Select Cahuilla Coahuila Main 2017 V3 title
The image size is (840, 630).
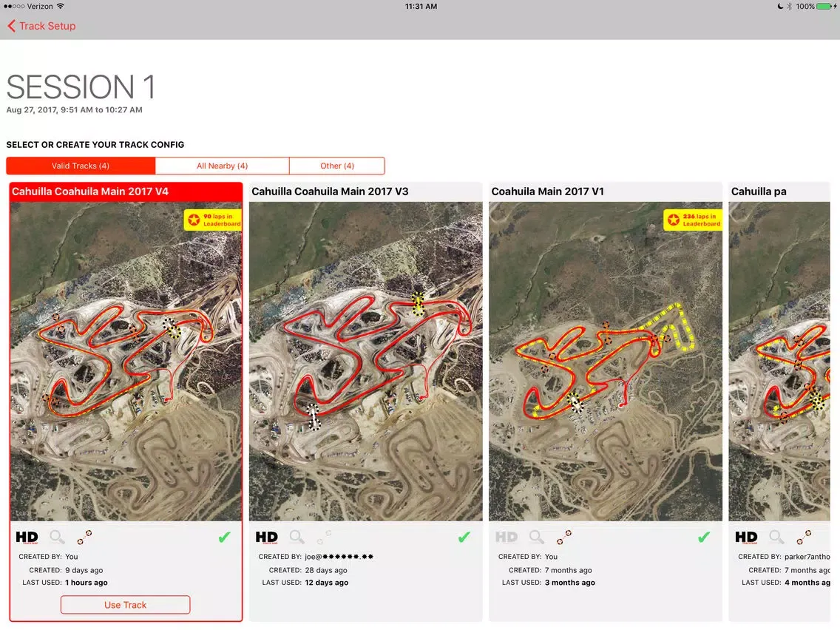(x=330, y=192)
